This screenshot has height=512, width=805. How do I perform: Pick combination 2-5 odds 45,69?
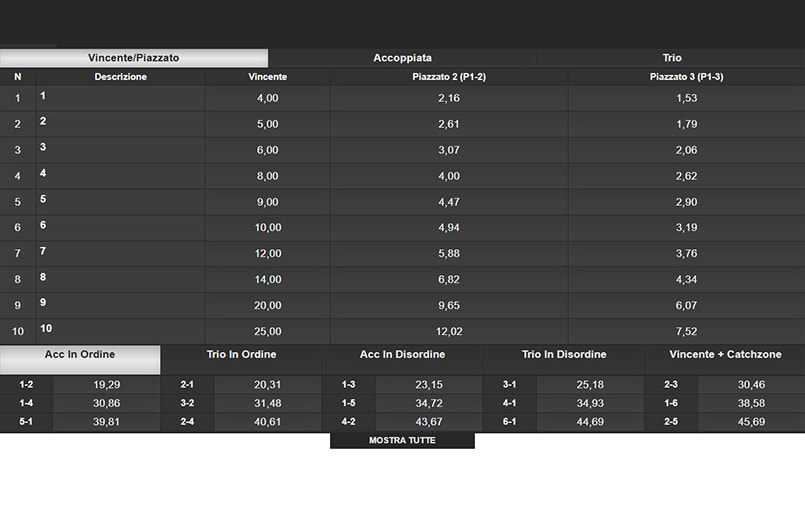751,422
